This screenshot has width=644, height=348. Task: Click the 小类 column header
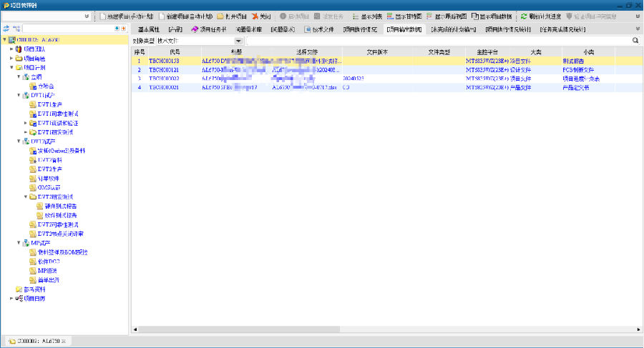pyautogui.click(x=589, y=52)
